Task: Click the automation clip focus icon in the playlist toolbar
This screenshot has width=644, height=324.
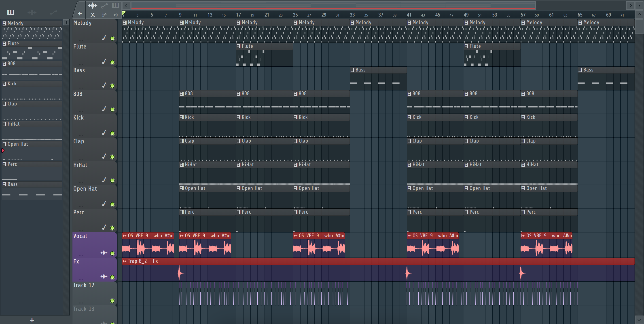Action: point(104,5)
